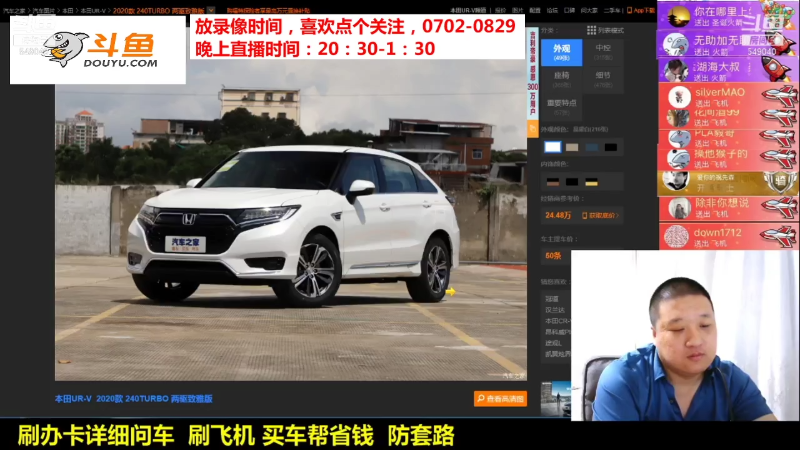
Task: Click the orange side tab on vertical banner
Action: coord(532,129)
